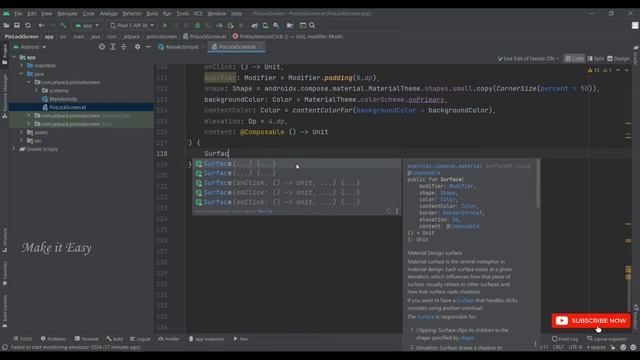Expand the manifests folder
This screenshot has height=360, width=640.
tap(22, 65)
